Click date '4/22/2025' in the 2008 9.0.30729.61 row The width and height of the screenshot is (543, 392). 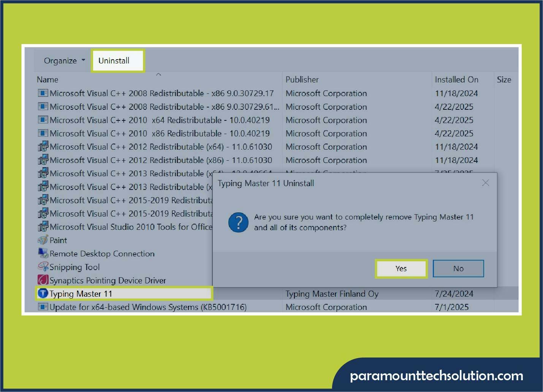coord(454,107)
